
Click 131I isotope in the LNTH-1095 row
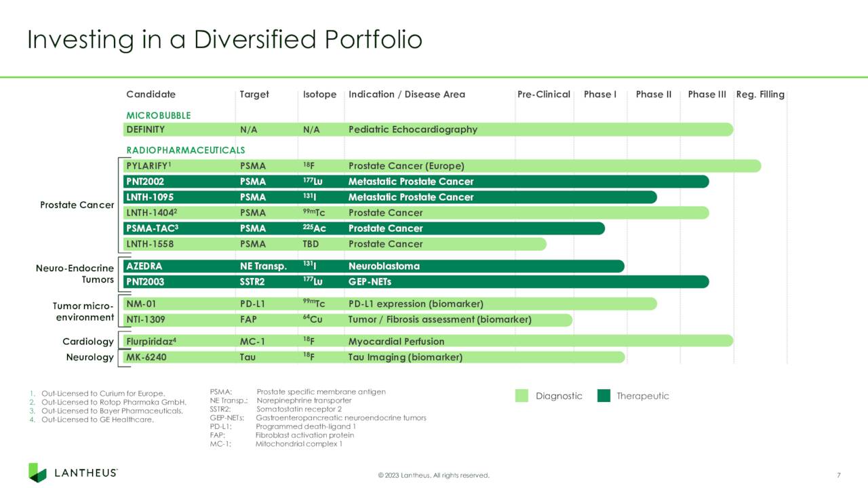point(309,197)
